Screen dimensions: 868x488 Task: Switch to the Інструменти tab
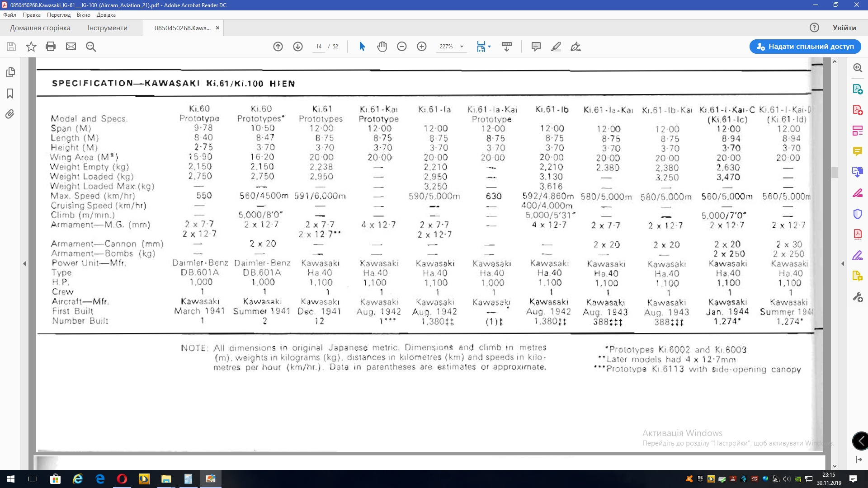[x=107, y=28]
